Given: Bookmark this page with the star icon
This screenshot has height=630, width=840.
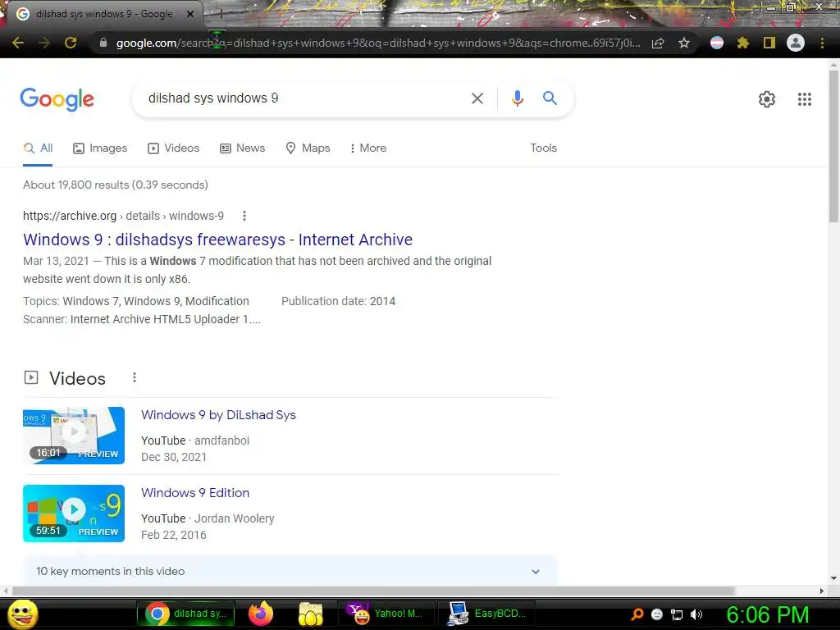Looking at the screenshot, I should point(684,43).
